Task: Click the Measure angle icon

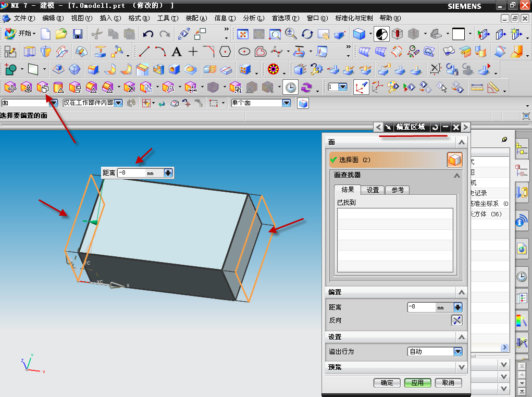Action: [493, 88]
